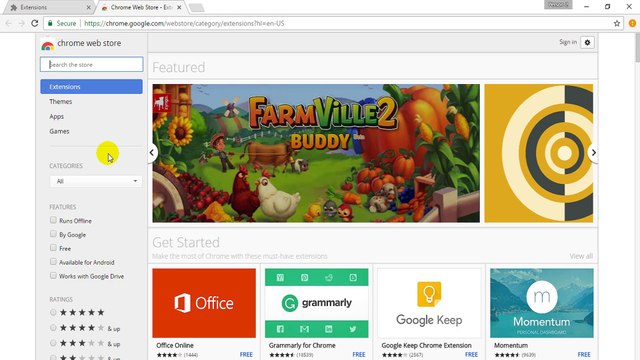Image resolution: width=640 pixels, height=360 pixels.
Task: Click FREE label under Office Online
Action: point(246,354)
